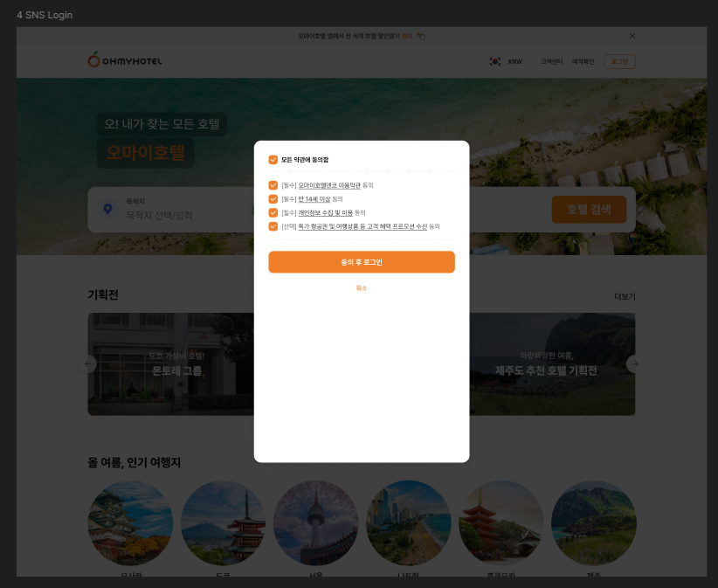The image size is (718, 588).
Task: Select the Tokyo pagoda destination circle
Action: coord(223,522)
